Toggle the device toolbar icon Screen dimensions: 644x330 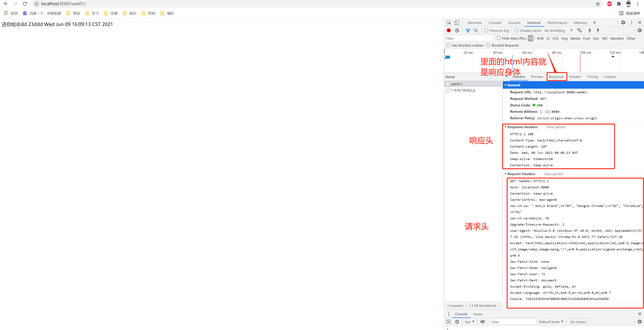pos(457,23)
